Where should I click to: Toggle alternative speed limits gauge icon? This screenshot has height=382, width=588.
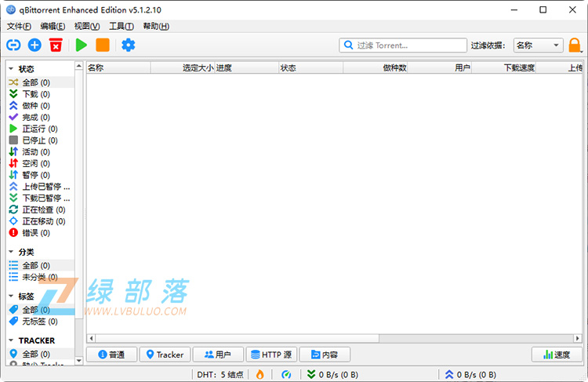point(286,374)
